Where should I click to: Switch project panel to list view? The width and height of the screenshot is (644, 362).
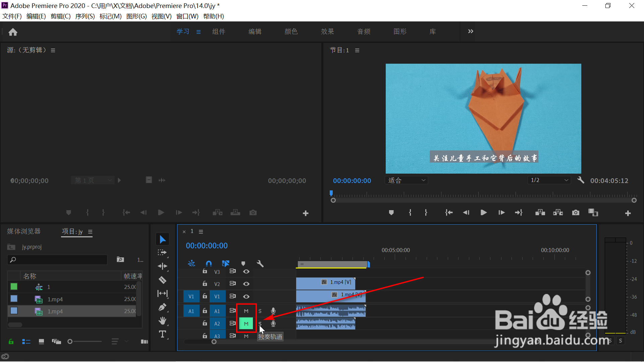[26, 342]
